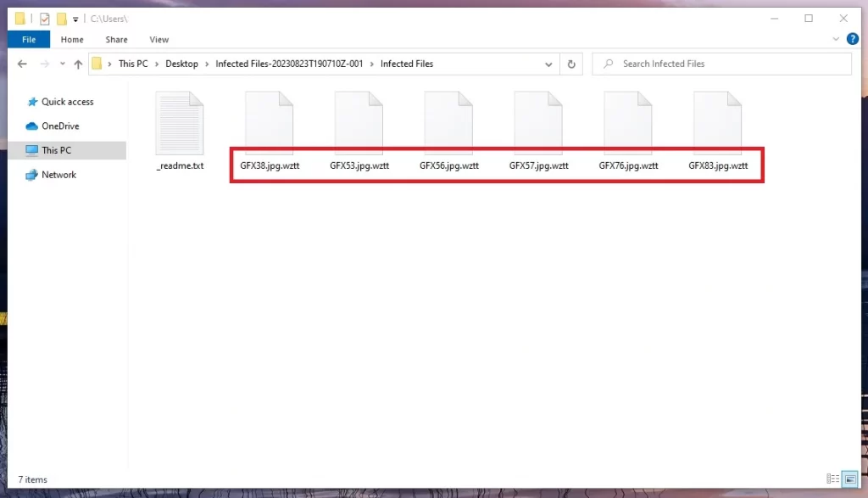Refresh the Infected Files folder view
The image size is (868, 498).
tap(571, 64)
